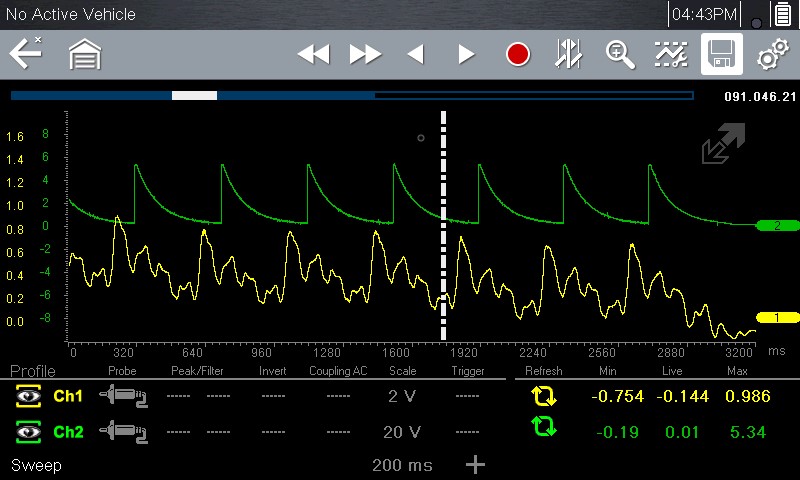Click the white buffer position slider
The height and width of the screenshot is (480, 800).
pyautogui.click(x=194, y=96)
